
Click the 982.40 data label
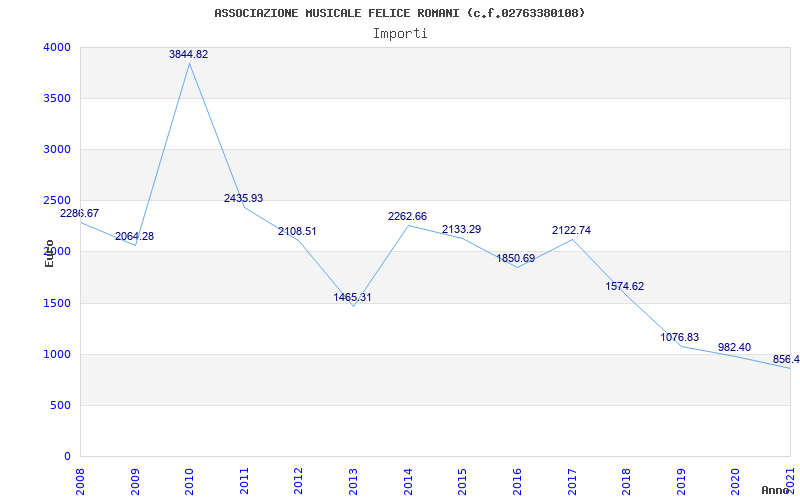tap(734, 348)
